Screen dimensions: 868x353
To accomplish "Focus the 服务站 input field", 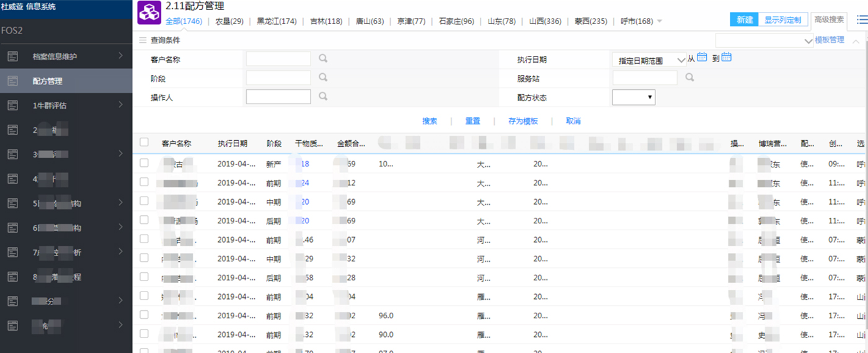I will pyautogui.click(x=645, y=78).
